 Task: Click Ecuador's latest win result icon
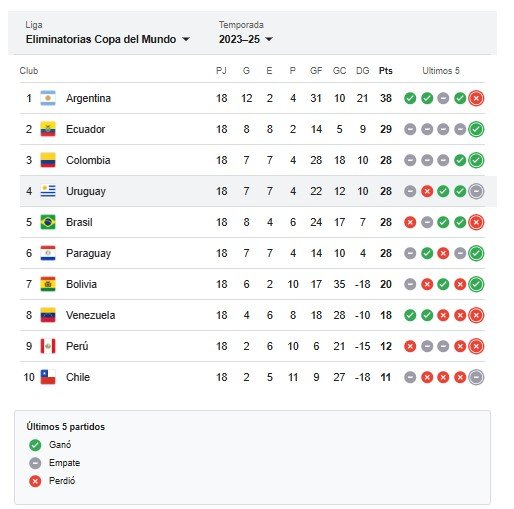click(x=476, y=129)
